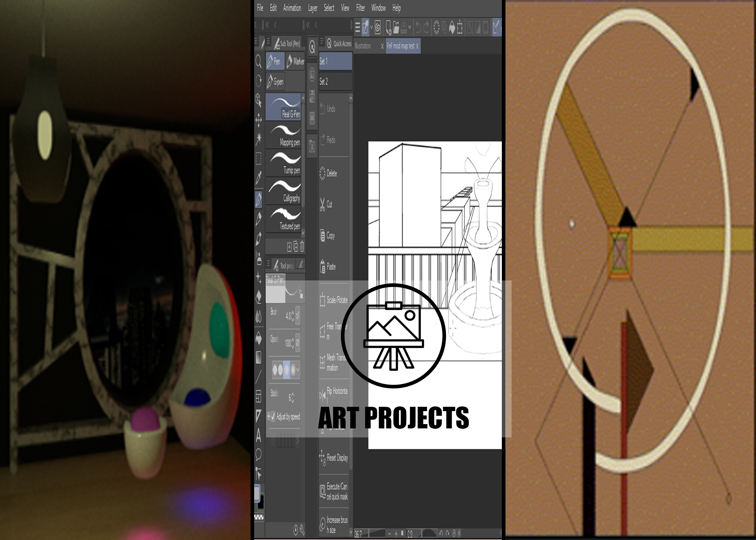The height and width of the screenshot is (540, 756).
Task: Toggle brush size pressure dynamics button
Action: pos(297,316)
